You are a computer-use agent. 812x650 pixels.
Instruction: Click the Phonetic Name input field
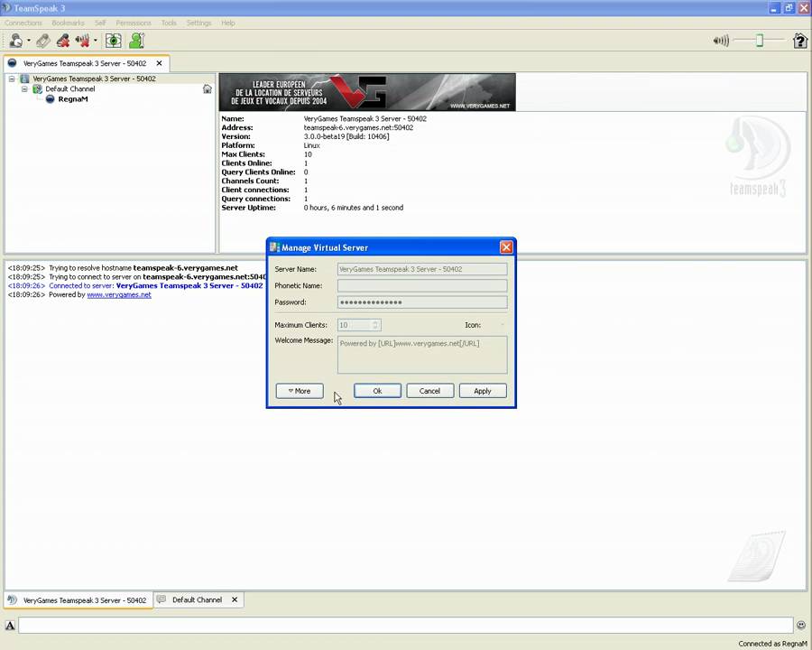tap(422, 285)
